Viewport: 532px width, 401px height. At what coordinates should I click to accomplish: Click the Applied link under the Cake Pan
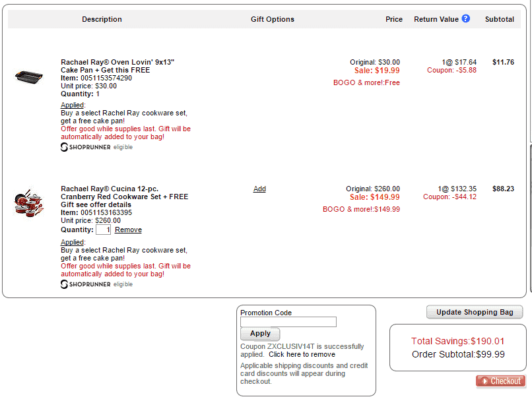point(72,105)
